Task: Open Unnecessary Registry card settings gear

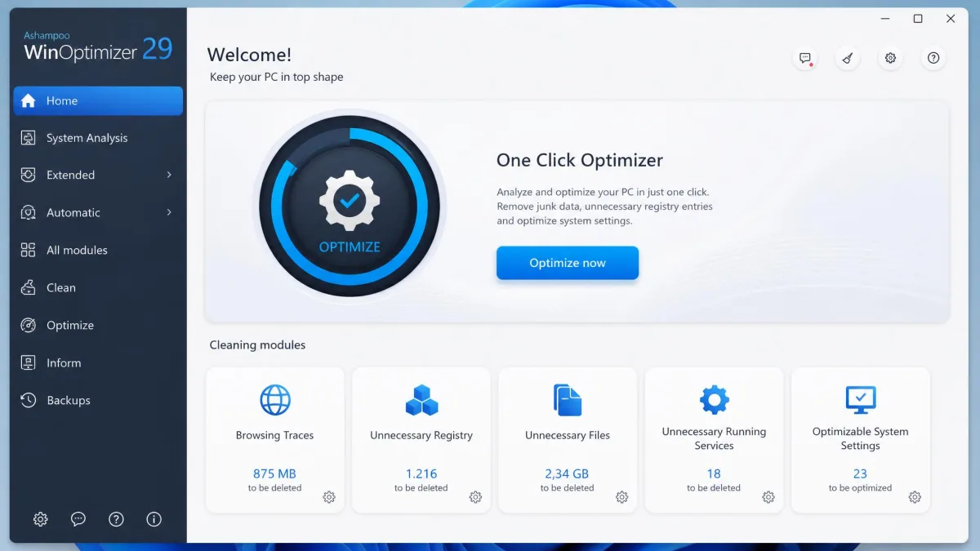Action: [475, 497]
